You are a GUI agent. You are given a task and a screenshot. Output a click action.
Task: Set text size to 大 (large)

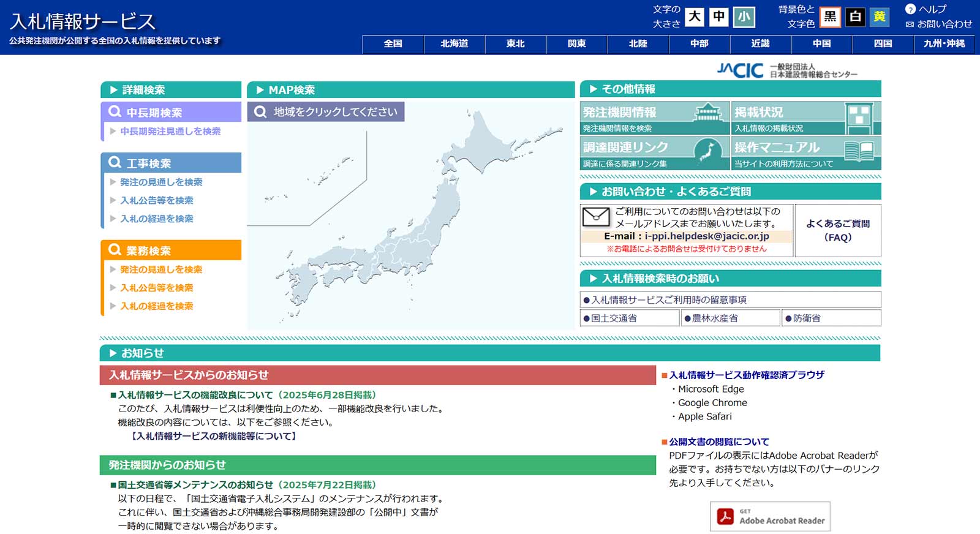695,17
